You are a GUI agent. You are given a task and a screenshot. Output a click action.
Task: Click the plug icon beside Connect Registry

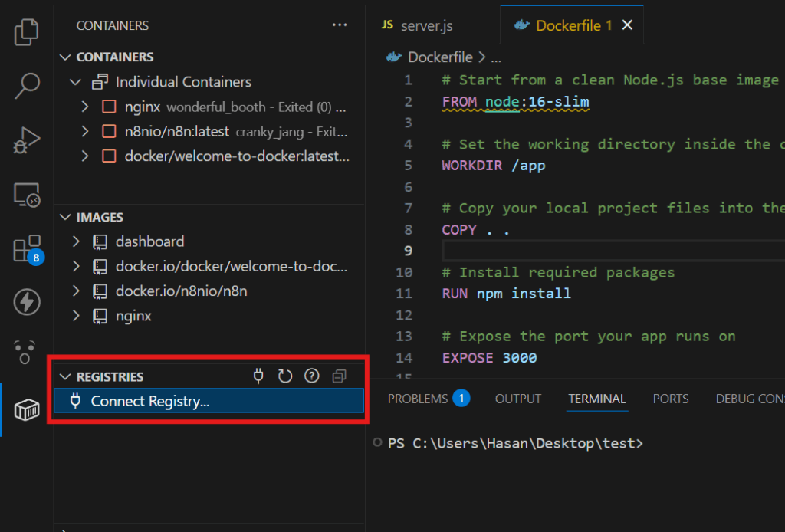click(x=76, y=401)
